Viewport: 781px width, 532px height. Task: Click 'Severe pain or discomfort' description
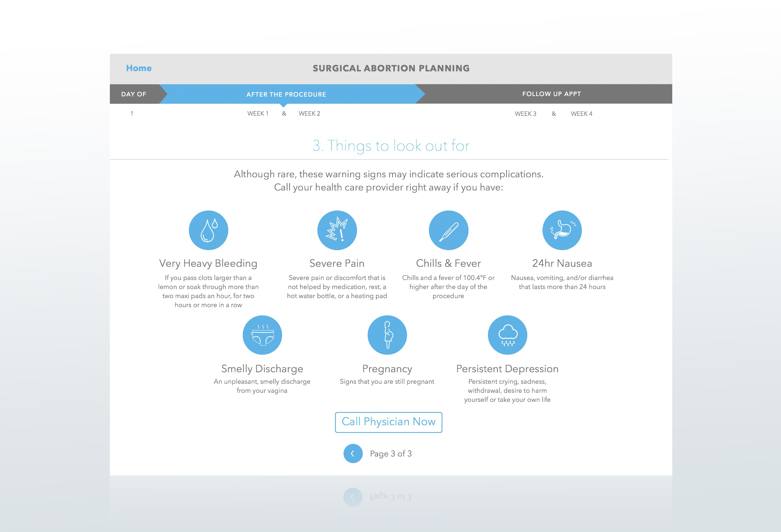click(337, 287)
